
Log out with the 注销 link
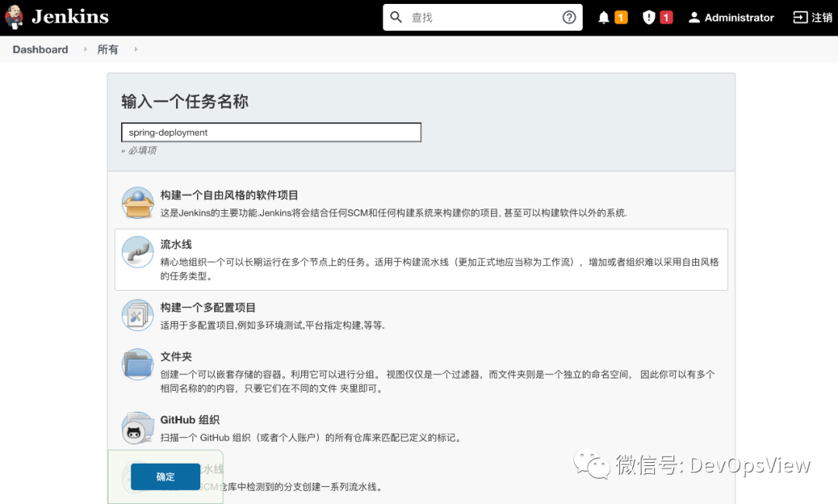pyautogui.click(x=822, y=18)
